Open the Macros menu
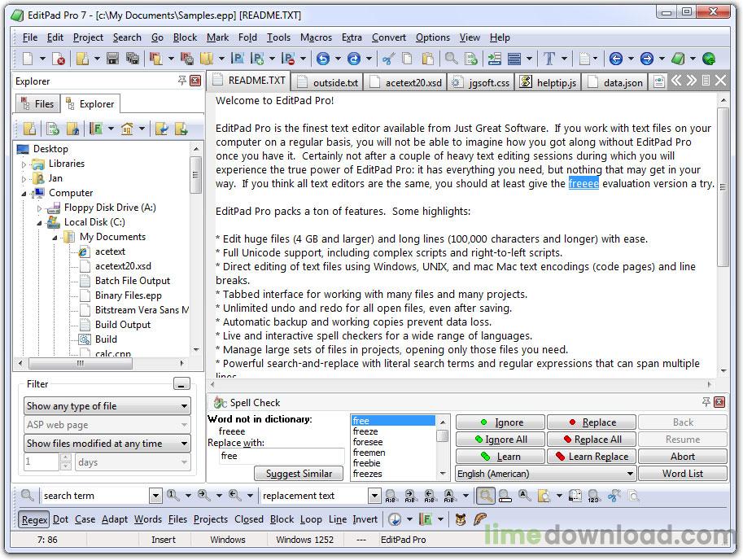743x560 pixels. click(316, 37)
